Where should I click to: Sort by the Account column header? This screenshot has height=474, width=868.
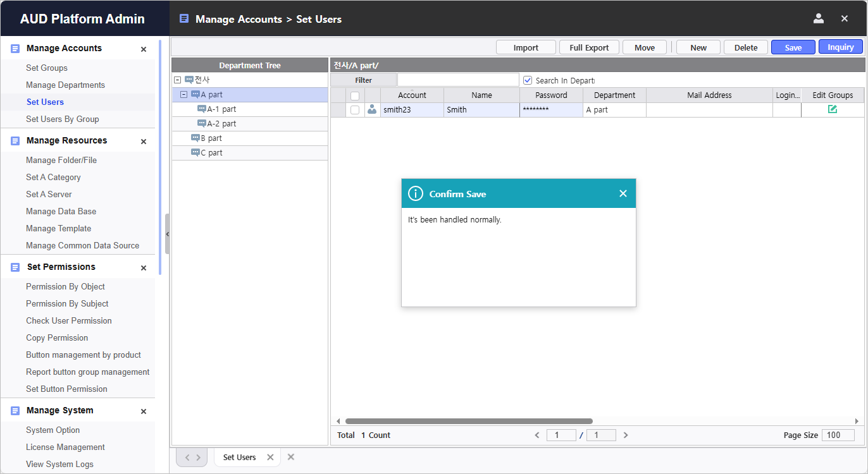[412, 95]
